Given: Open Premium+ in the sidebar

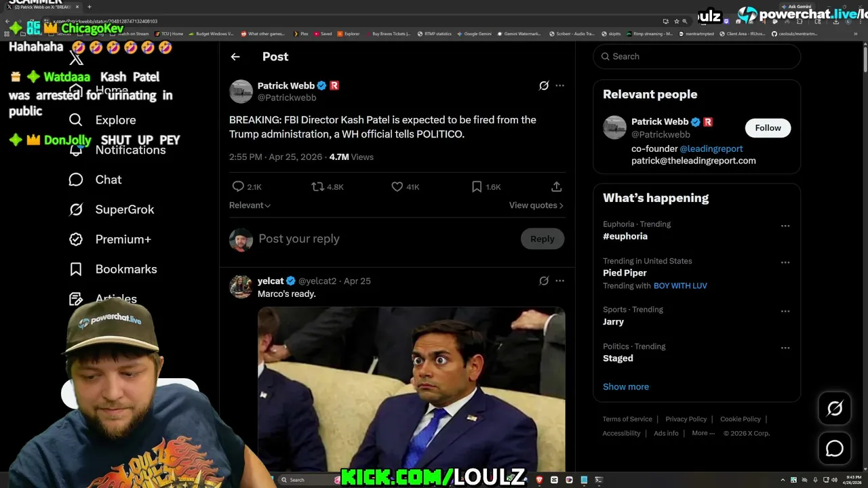Looking at the screenshot, I should coord(109,239).
